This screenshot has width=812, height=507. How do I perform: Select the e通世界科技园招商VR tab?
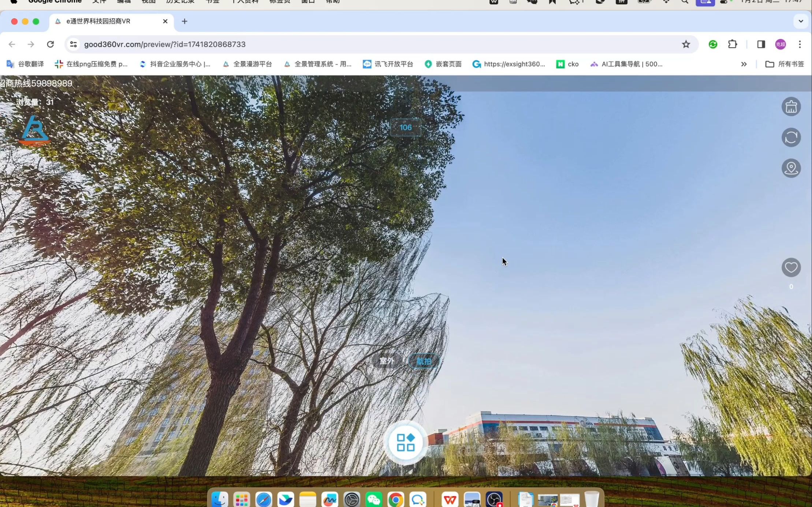[x=98, y=21]
